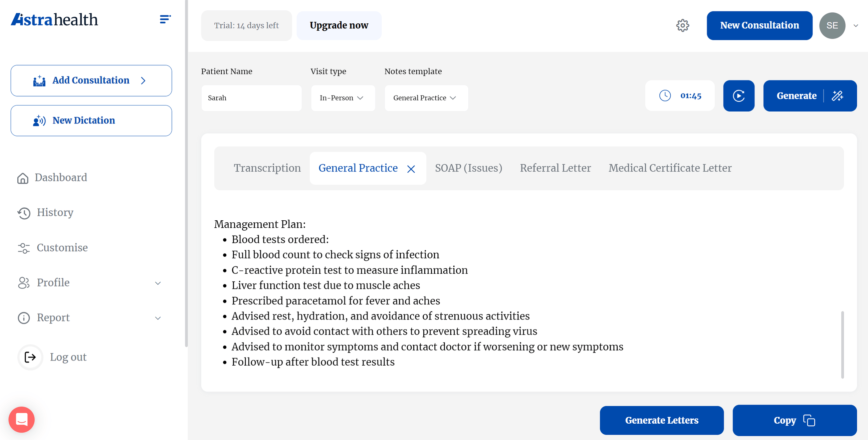
Task: Switch to the Transcription tab
Action: coord(267,168)
